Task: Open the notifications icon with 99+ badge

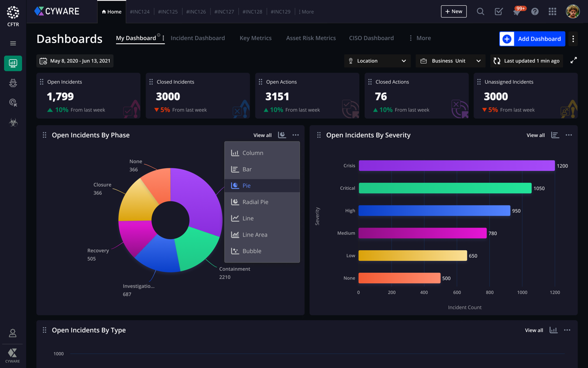Action: click(517, 12)
